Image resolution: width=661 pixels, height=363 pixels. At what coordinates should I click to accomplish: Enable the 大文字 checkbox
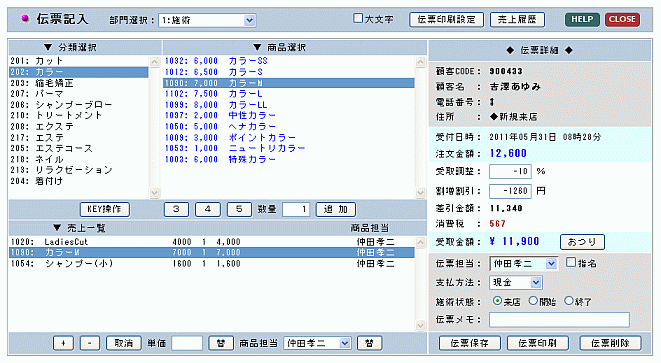click(x=358, y=18)
